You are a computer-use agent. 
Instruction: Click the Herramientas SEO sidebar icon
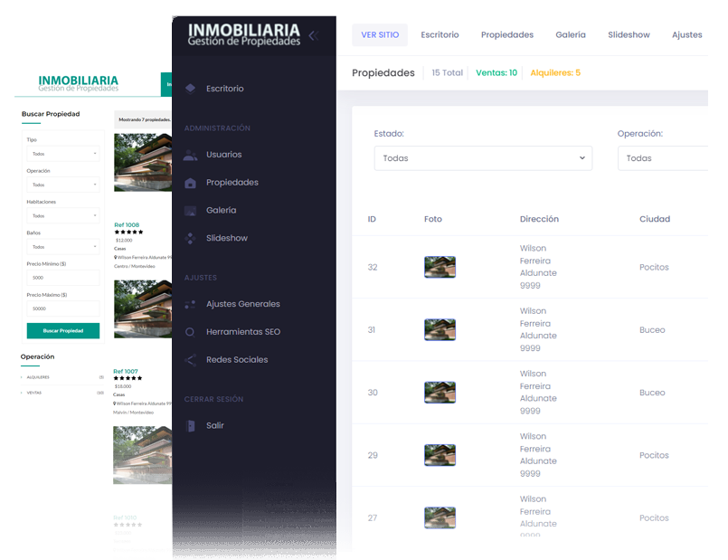190,332
